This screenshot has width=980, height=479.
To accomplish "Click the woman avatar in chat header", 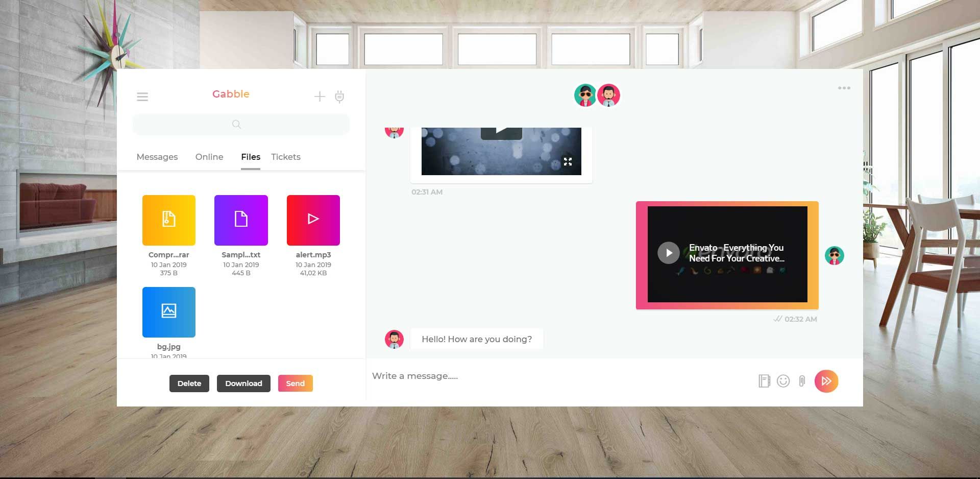I will click(585, 95).
